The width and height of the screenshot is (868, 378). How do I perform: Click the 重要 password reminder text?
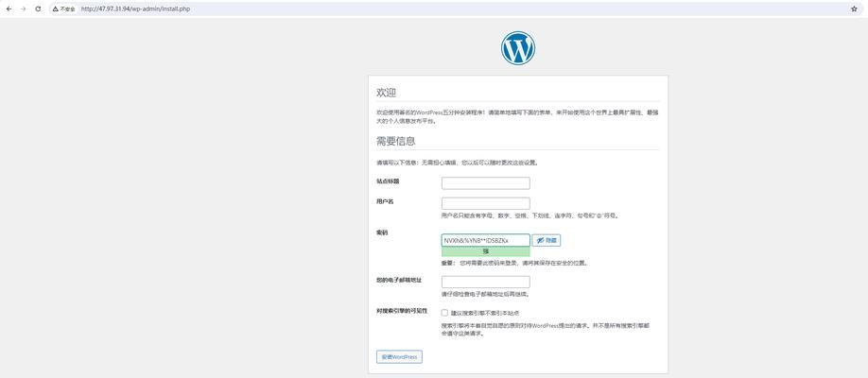click(514, 263)
